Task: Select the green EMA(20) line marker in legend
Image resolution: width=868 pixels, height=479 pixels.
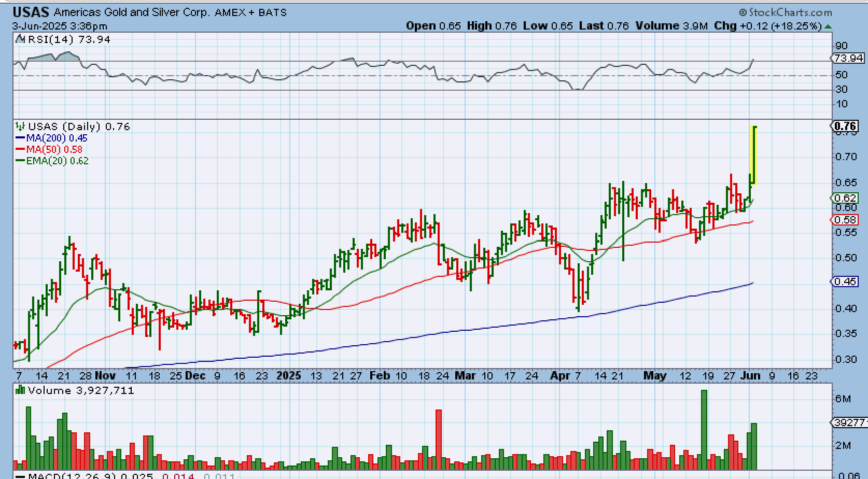Action: pos(20,161)
